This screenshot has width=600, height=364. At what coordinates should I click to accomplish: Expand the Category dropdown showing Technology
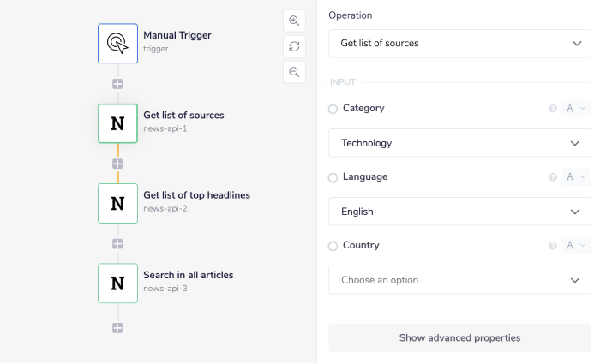tap(459, 143)
